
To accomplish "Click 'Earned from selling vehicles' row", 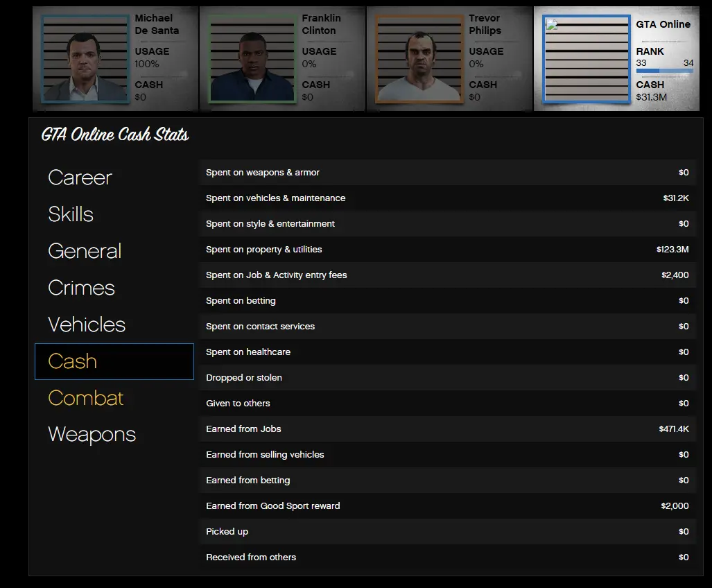I will point(447,454).
